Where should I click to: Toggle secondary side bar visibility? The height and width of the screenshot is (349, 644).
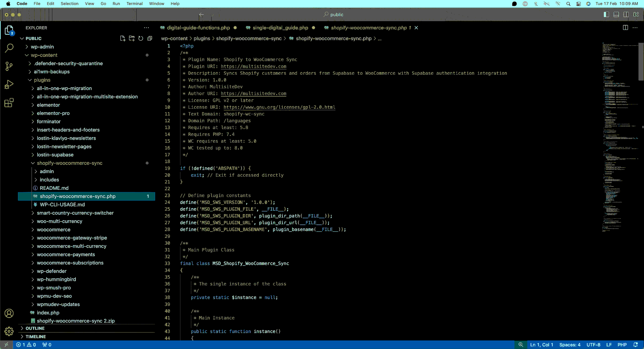[x=626, y=15]
